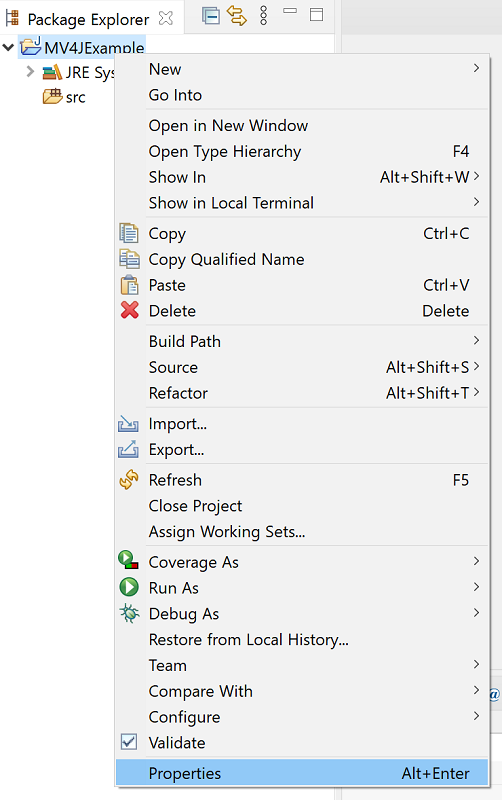Click the Copy icon in context menu
Viewport: 502px width, 800px height.
(129, 233)
